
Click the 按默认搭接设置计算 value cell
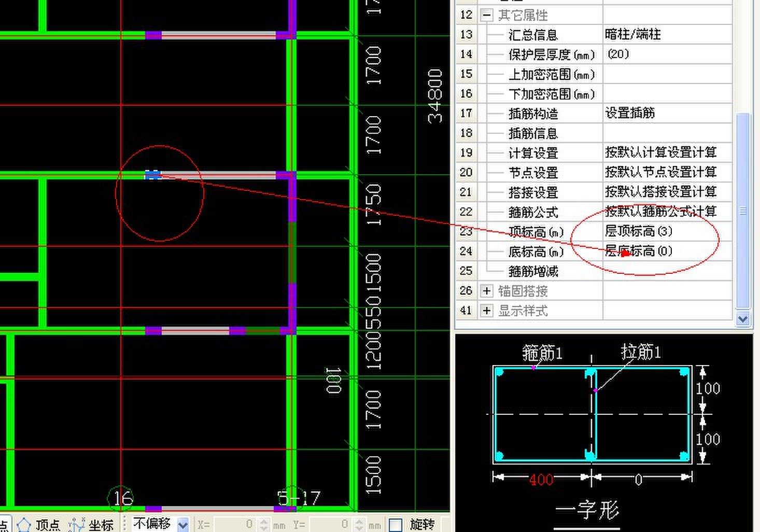point(667,192)
